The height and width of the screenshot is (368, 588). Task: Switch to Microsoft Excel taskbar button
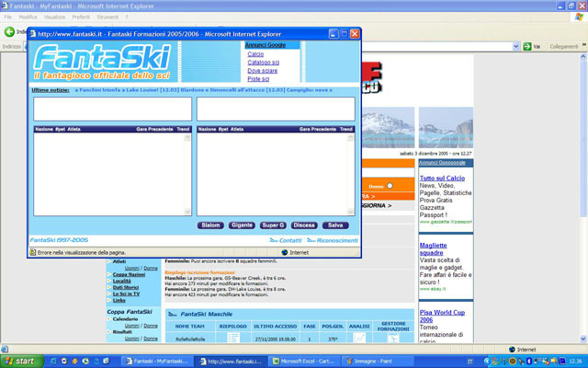[x=305, y=362]
